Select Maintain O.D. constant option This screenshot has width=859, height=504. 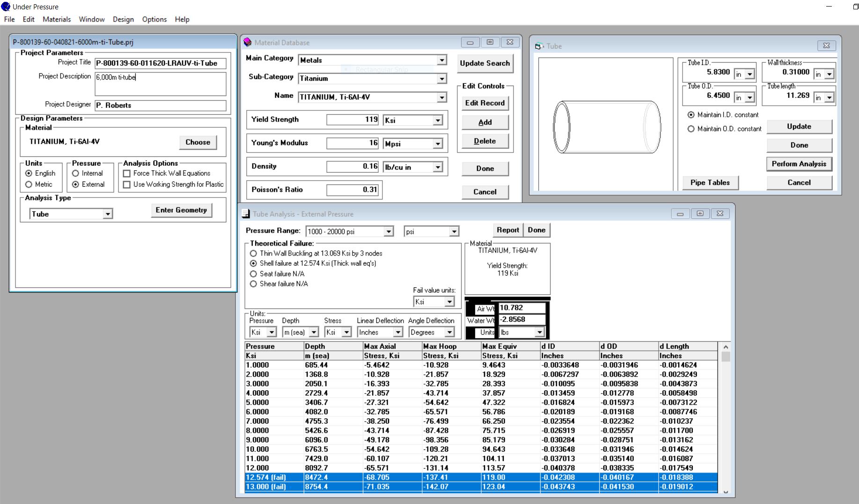(x=691, y=129)
